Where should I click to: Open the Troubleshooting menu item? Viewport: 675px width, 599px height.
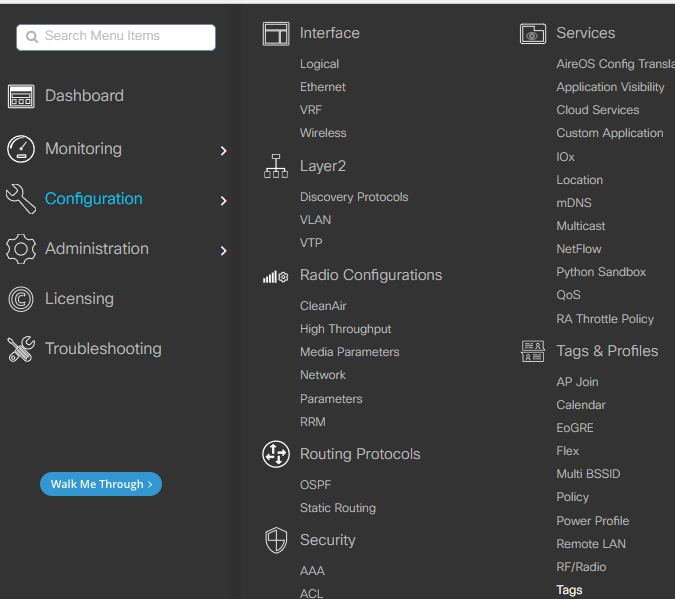click(103, 349)
